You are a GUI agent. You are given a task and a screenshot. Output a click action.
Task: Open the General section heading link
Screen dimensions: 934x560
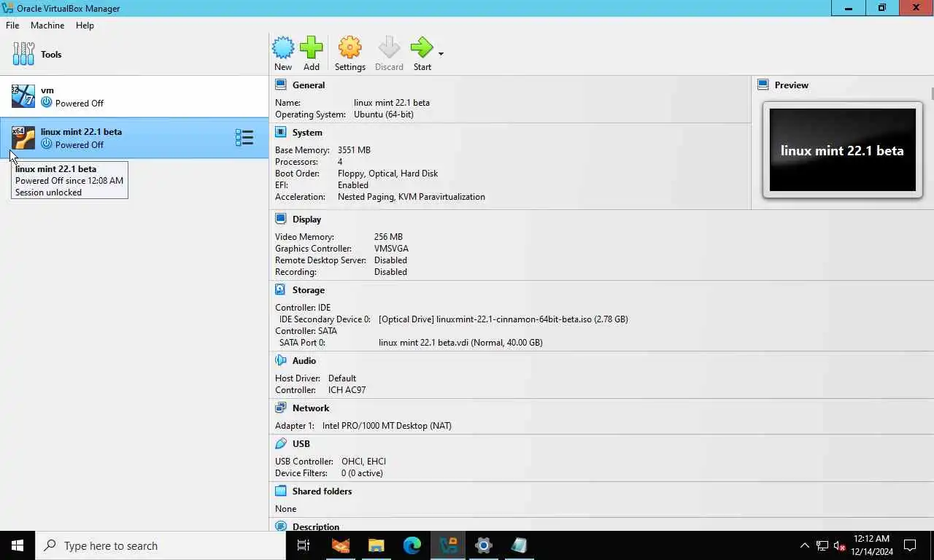coord(309,85)
